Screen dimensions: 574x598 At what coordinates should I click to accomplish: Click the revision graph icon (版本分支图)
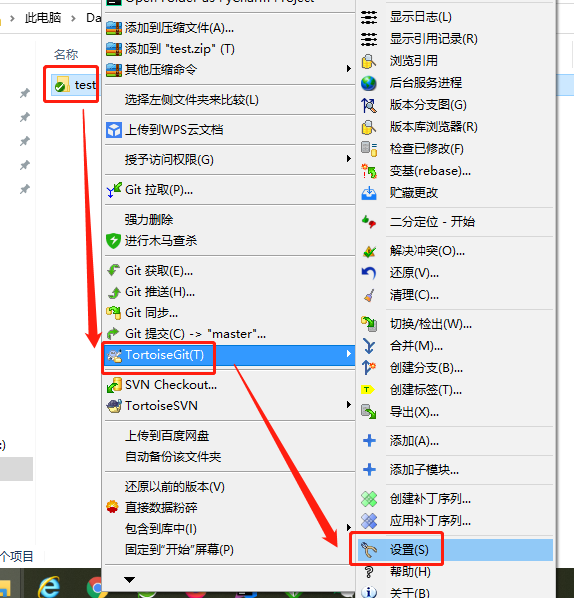click(x=369, y=105)
